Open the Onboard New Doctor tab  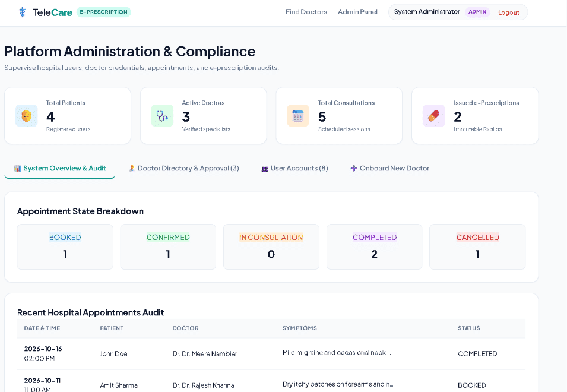[x=390, y=168]
